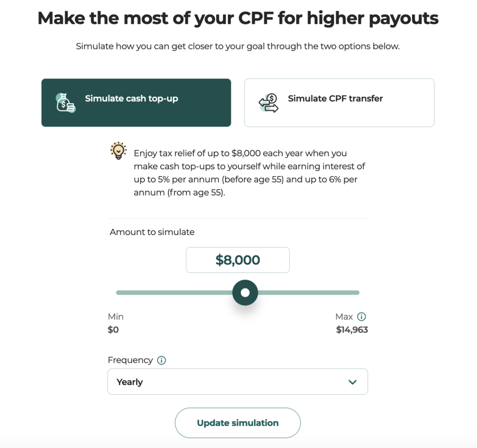Expand the Frequency dropdown chevron
The image size is (477, 448).
point(352,382)
